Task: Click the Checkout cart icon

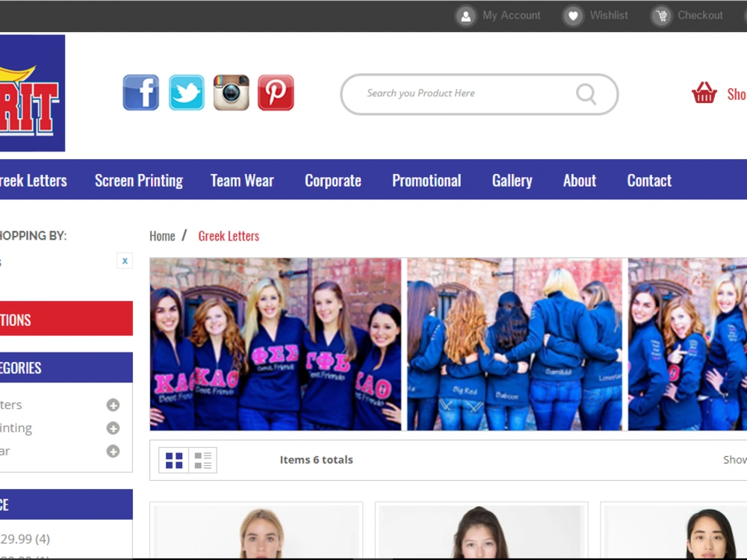Action: [x=661, y=16]
